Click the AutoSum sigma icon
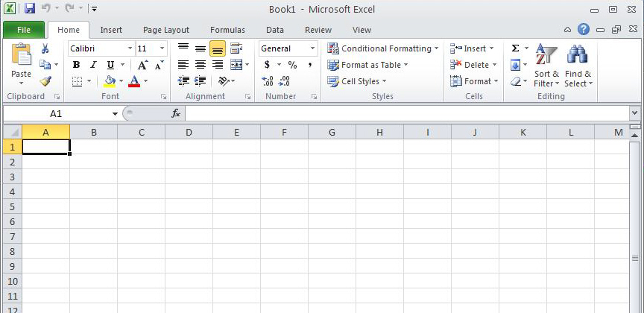The width and height of the screenshot is (644, 313). 515,48
